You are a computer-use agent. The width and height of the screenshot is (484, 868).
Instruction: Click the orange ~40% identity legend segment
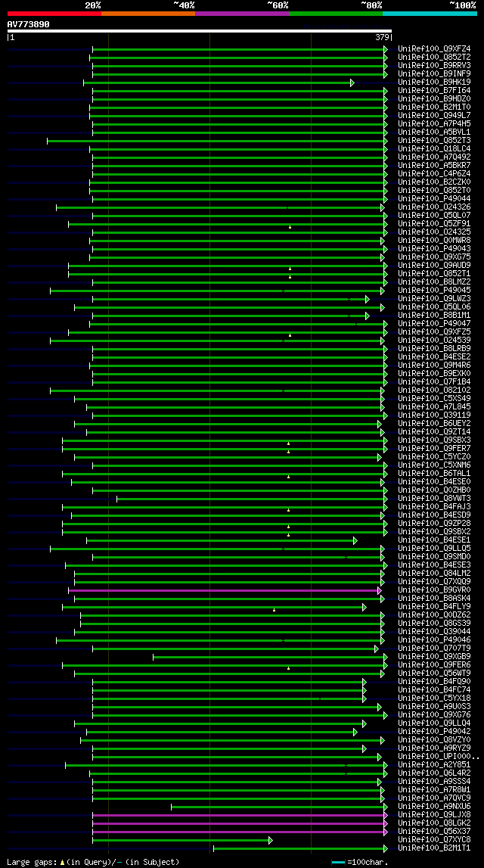[148, 14]
